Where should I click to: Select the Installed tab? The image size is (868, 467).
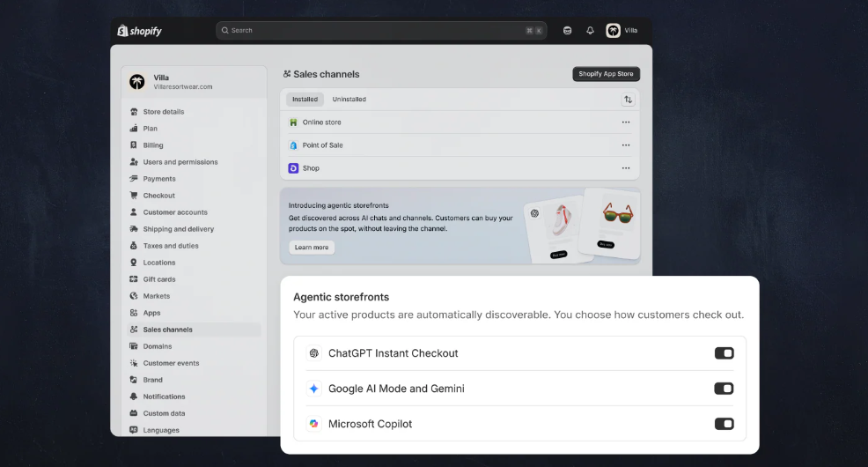[x=305, y=100]
